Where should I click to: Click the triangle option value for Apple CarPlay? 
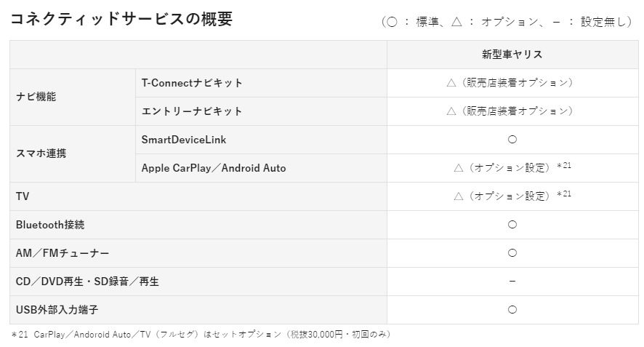512,167
